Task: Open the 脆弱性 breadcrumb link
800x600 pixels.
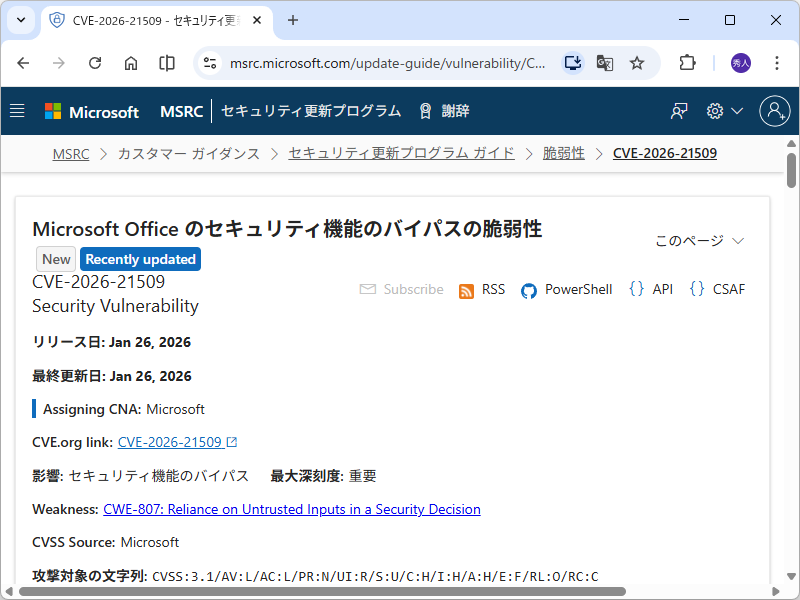Action: pos(563,153)
